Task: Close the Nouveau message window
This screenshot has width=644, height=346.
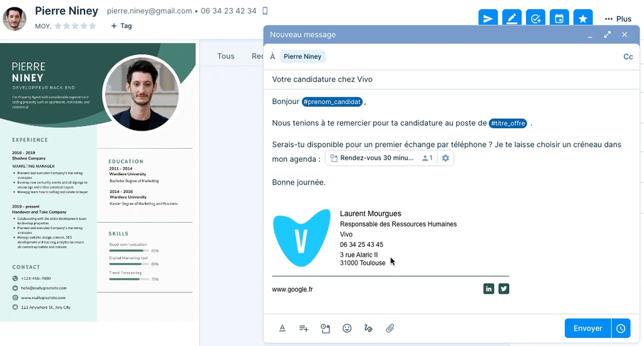Action: [625, 34]
